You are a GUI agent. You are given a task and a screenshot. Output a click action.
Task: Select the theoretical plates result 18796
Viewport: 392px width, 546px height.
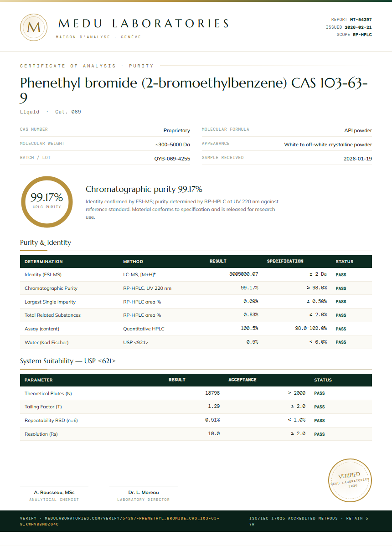(x=212, y=393)
